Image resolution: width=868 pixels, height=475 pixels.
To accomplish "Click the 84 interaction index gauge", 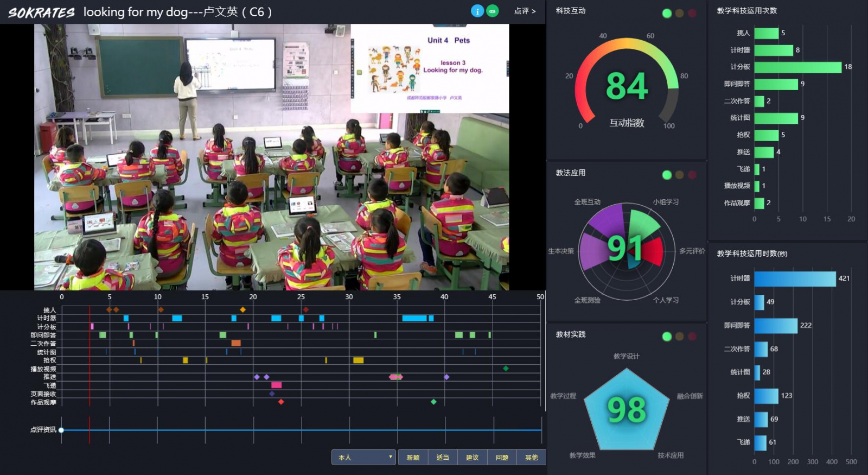I will [x=627, y=86].
